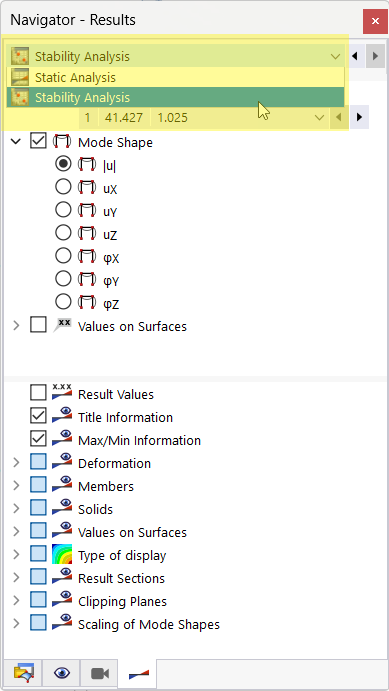Select the φZ radio button
This screenshot has width=389, height=691.
click(x=63, y=302)
